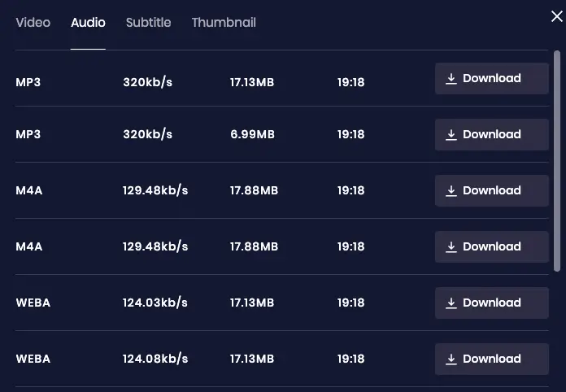566x392 pixels.
Task: Click the vertical scrollbar of the format list
Action: [x=557, y=163]
